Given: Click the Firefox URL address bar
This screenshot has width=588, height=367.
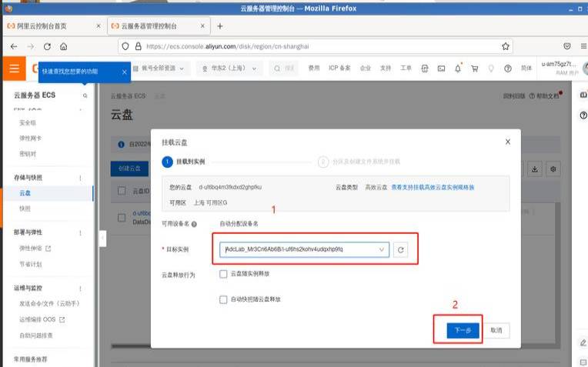Looking at the screenshot, I should 315,46.
